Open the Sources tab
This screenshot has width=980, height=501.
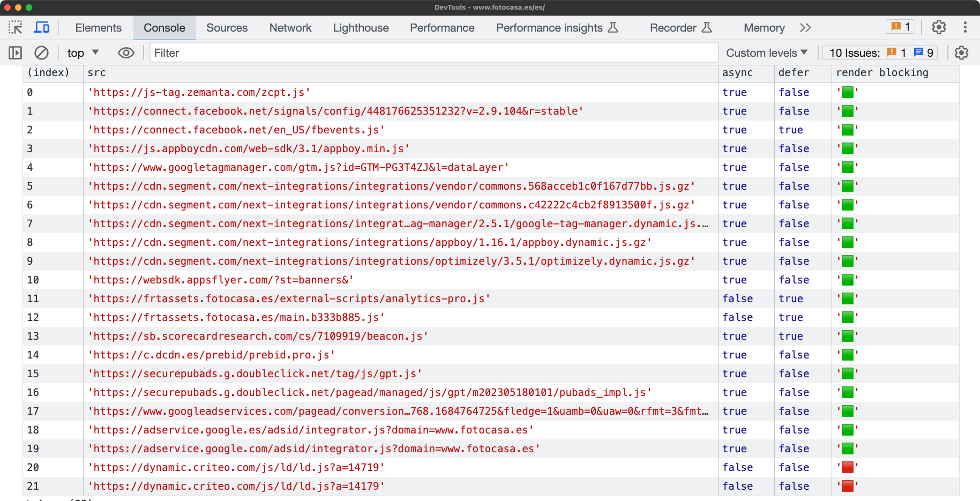tap(227, 27)
